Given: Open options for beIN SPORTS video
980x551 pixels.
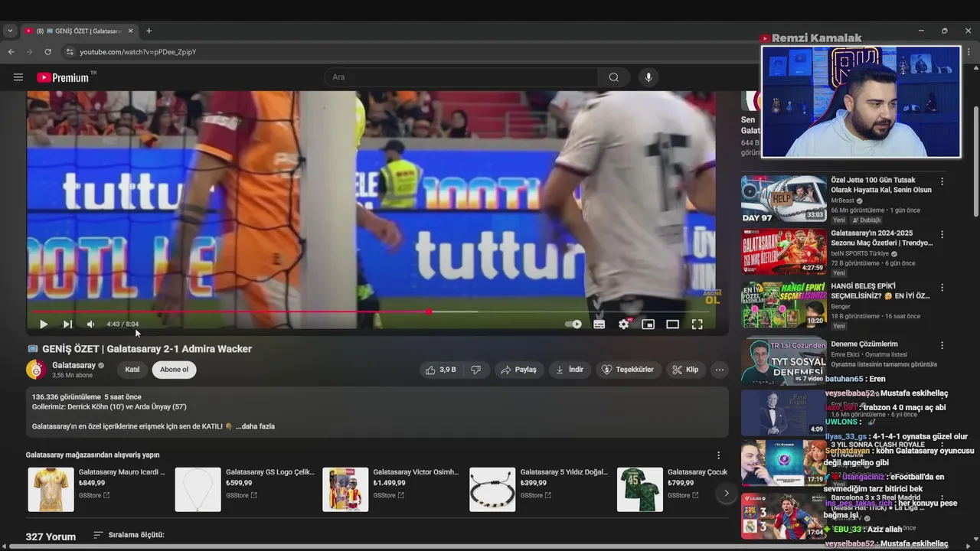Looking at the screenshot, I should 942,234.
